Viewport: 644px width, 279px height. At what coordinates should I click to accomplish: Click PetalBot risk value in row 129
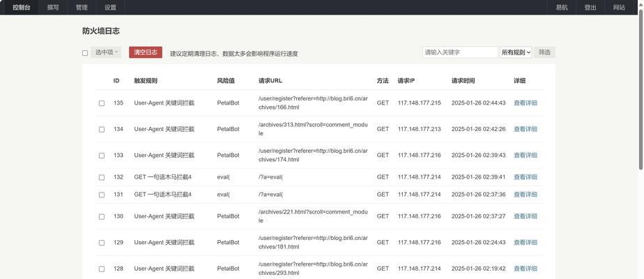click(x=228, y=243)
